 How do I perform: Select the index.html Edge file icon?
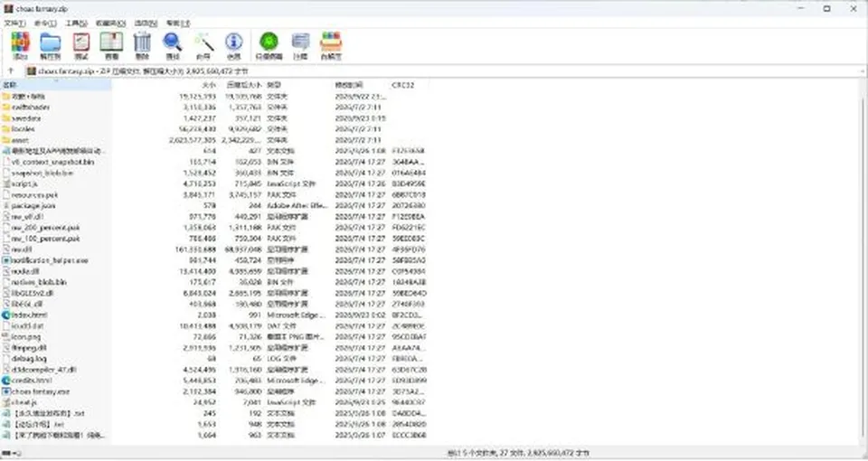tap(6, 315)
